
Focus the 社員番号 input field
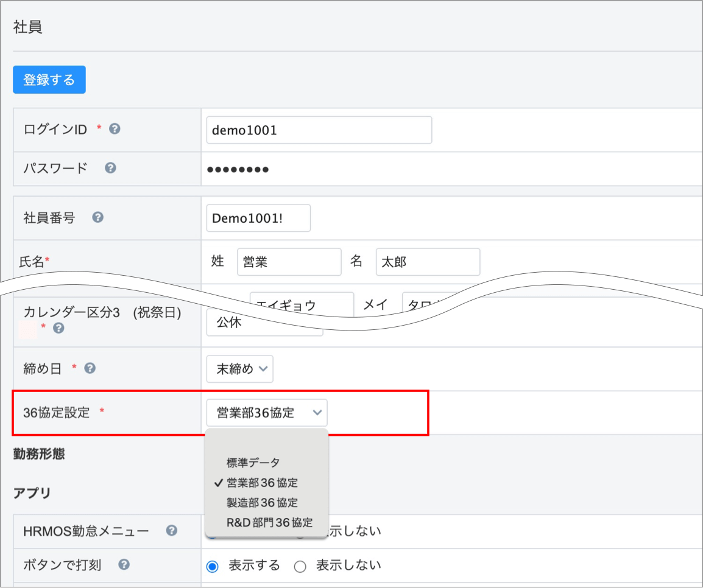(x=258, y=219)
